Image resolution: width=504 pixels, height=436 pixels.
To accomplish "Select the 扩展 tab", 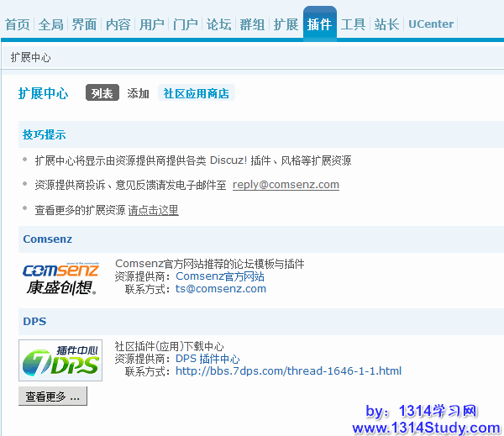I will coord(286,24).
